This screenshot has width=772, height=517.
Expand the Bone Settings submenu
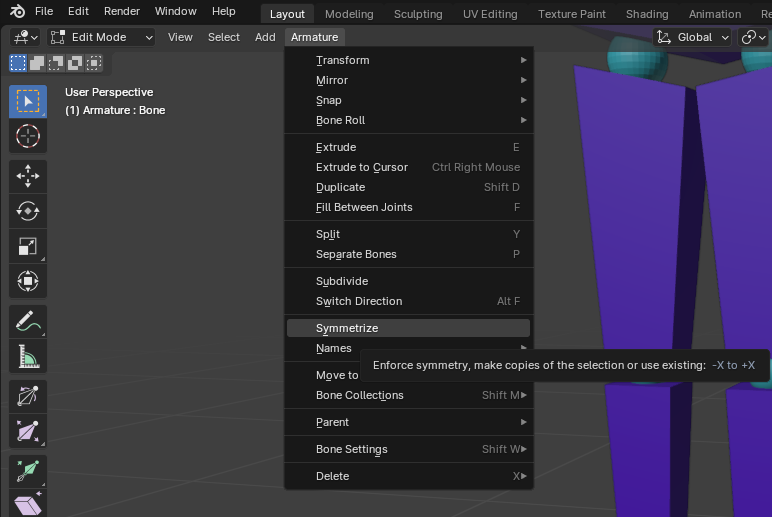pos(409,450)
